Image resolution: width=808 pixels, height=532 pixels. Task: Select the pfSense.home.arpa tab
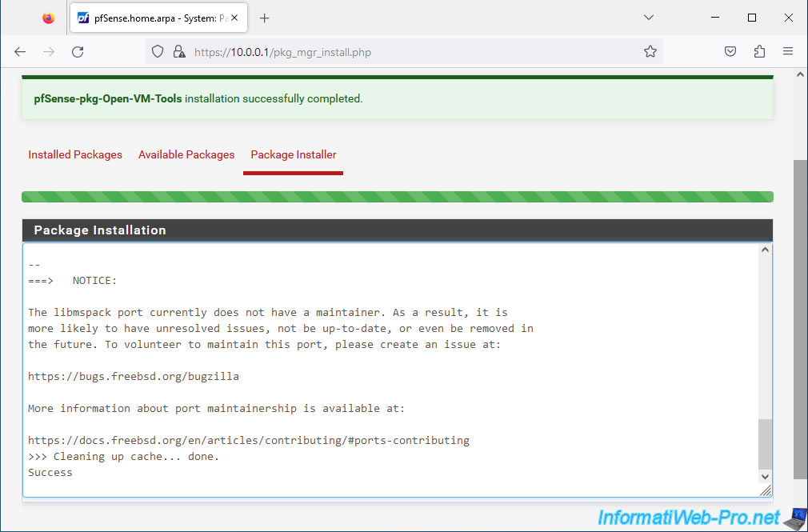click(158, 18)
